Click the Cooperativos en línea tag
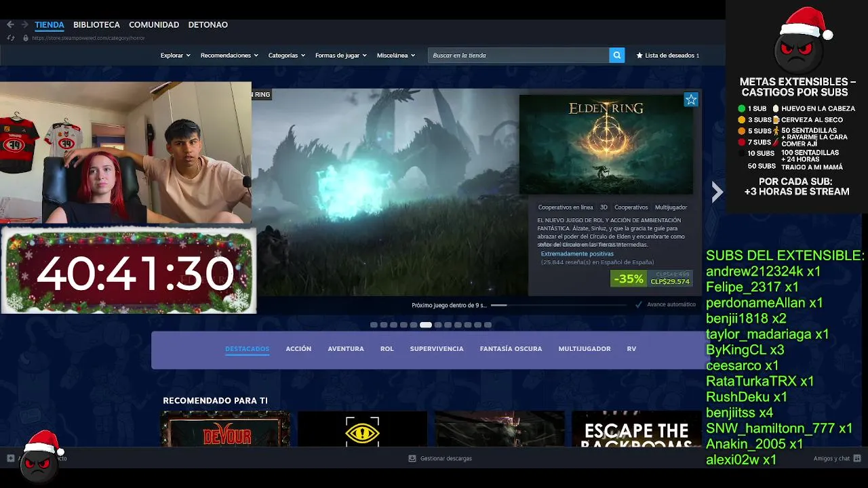 [x=566, y=207]
